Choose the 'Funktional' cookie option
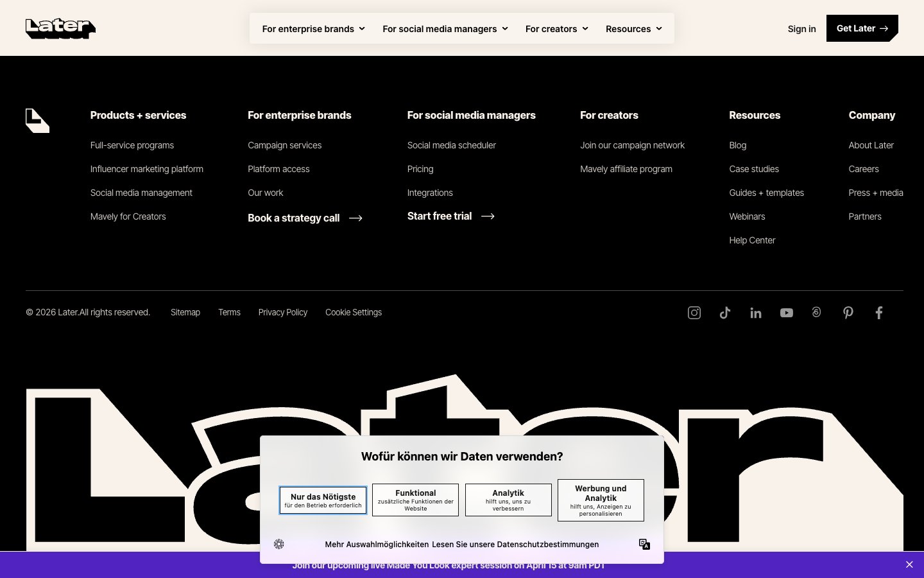 click(x=415, y=500)
